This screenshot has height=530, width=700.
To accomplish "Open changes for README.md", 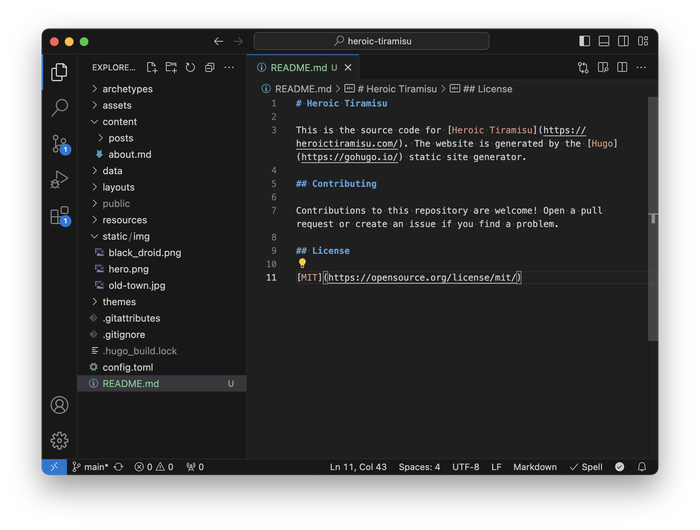I will pyautogui.click(x=583, y=67).
